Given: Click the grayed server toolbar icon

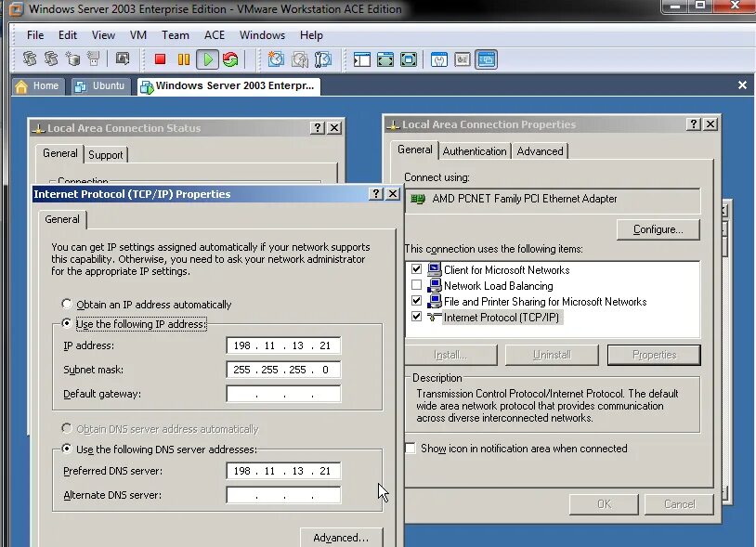Looking at the screenshot, I should [94, 59].
